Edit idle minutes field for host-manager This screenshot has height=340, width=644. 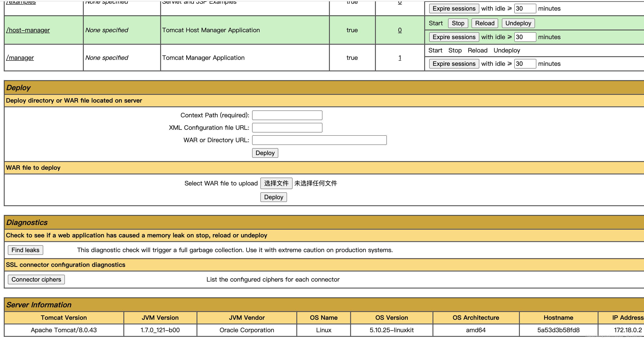(x=525, y=37)
